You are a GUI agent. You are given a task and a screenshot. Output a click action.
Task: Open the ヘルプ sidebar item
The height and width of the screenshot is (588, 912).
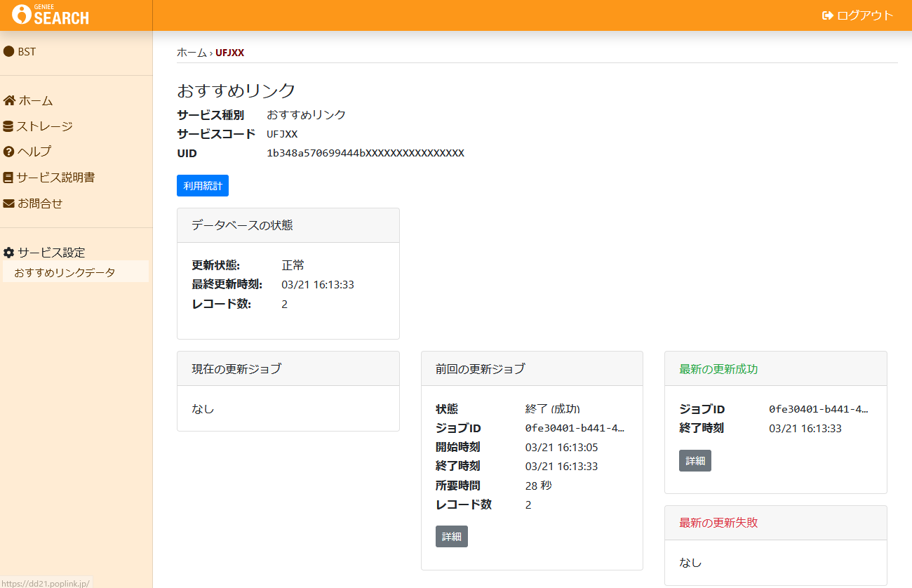click(28, 152)
